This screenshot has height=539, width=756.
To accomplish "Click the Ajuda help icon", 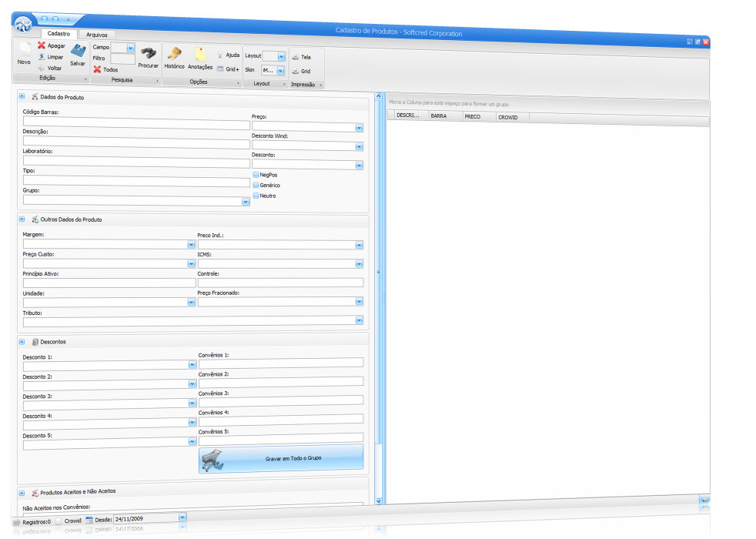I will pos(220,55).
